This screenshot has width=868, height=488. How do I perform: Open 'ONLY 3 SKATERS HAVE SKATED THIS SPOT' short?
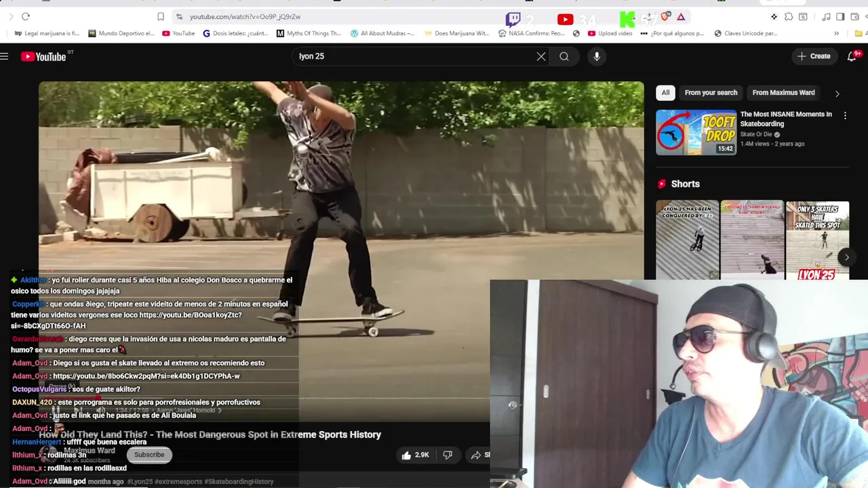click(x=817, y=240)
